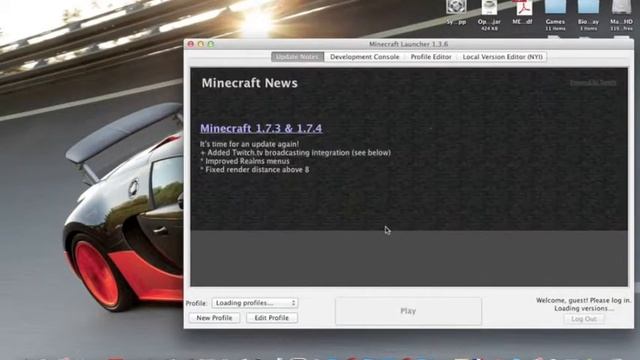The height and width of the screenshot is (360, 640).
Task: Click the Minecraft Launcher 1.3.6 window title
Action: click(409, 44)
